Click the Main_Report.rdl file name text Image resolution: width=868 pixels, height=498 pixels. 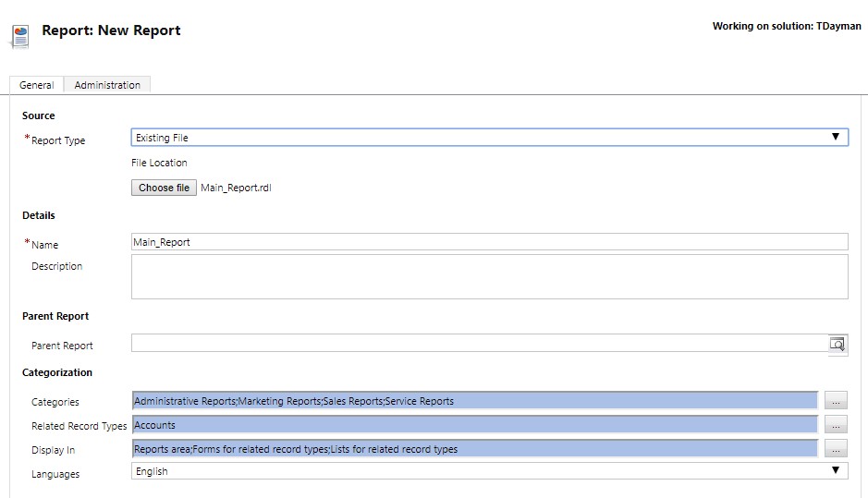tap(236, 188)
